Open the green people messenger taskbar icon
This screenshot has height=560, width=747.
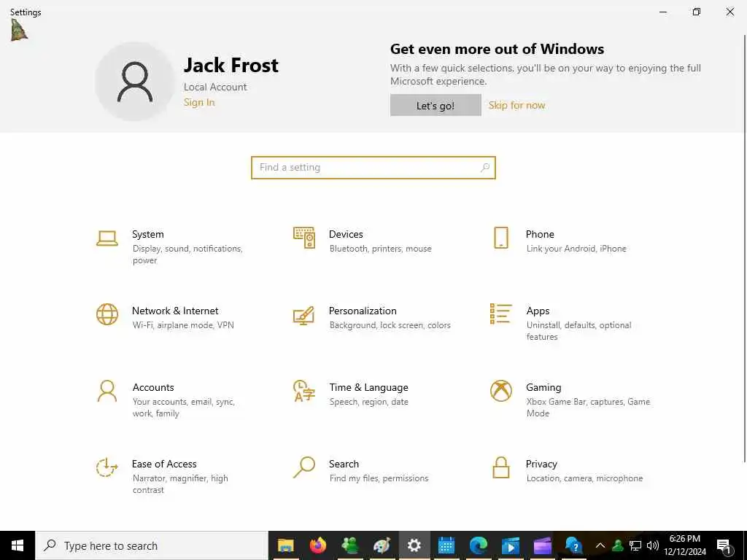(349, 545)
